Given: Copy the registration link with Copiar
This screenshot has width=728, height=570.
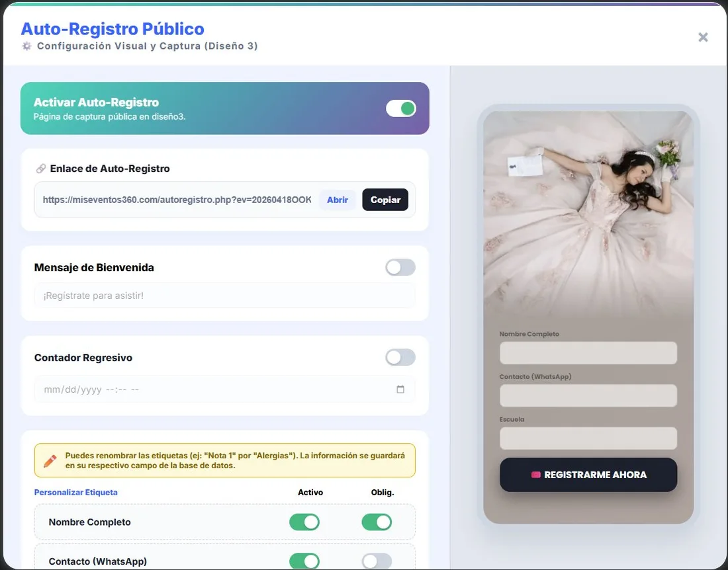Looking at the screenshot, I should tap(385, 200).
